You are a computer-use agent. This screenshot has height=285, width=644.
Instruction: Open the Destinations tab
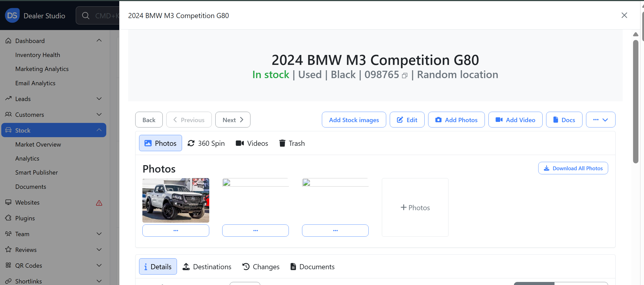click(207, 267)
